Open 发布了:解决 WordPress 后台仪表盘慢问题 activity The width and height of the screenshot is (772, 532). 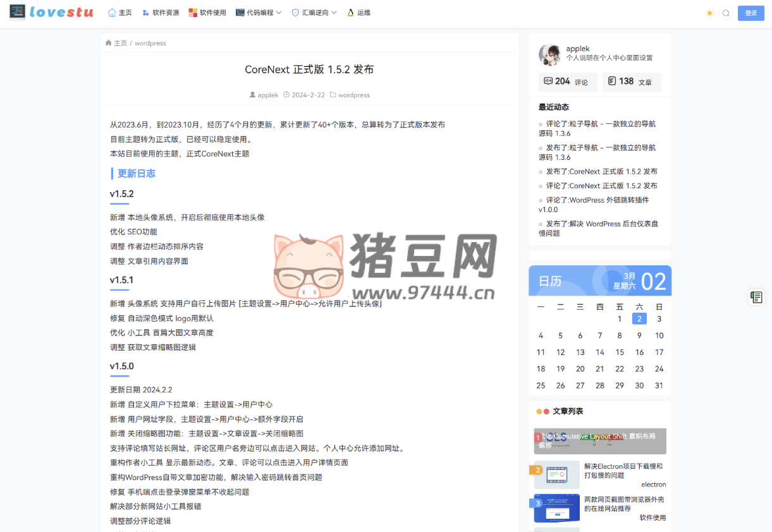[x=598, y=228]
